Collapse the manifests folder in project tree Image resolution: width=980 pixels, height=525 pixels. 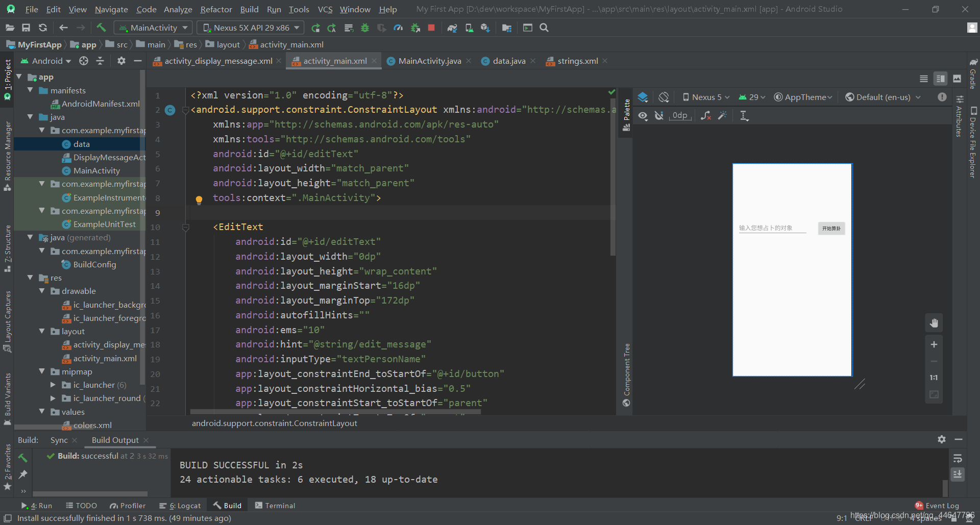point(30,90)
